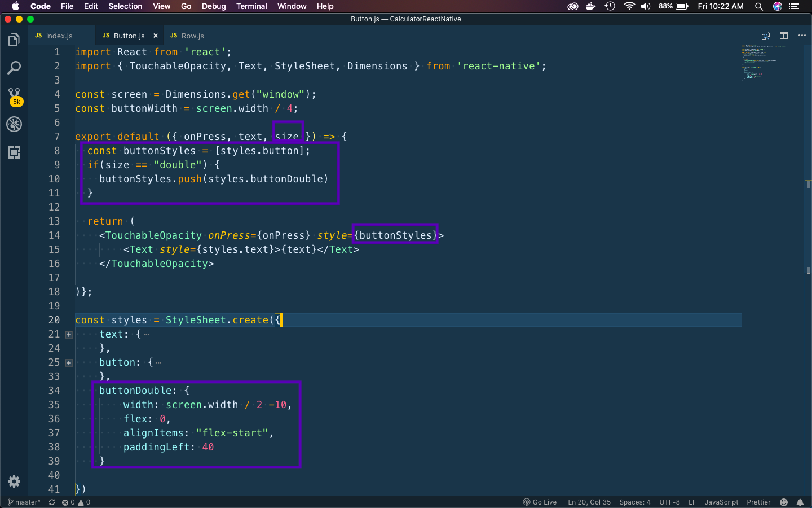
Task: Click 'StyleSheet.create' on line 20
Action: [x=217, y=320]
